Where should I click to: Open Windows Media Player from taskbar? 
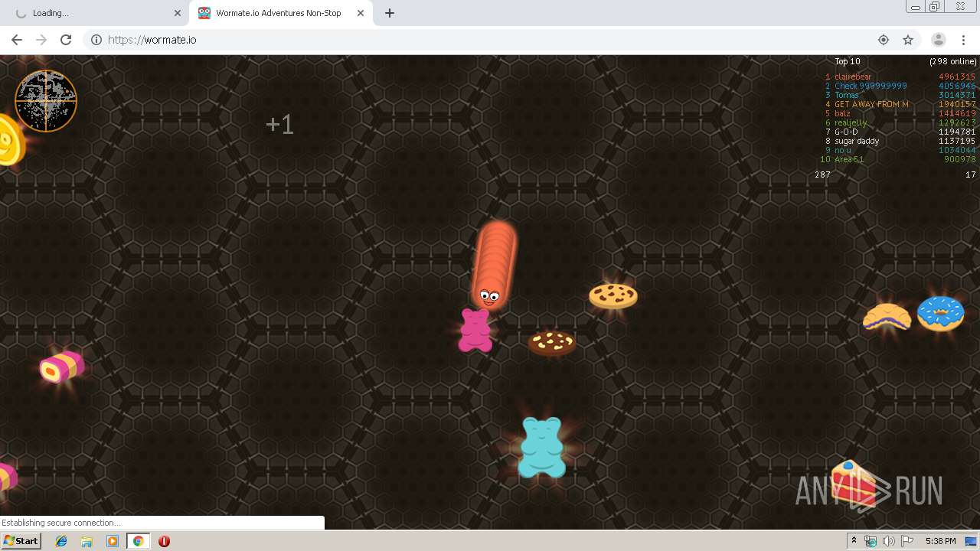(113, 541)
